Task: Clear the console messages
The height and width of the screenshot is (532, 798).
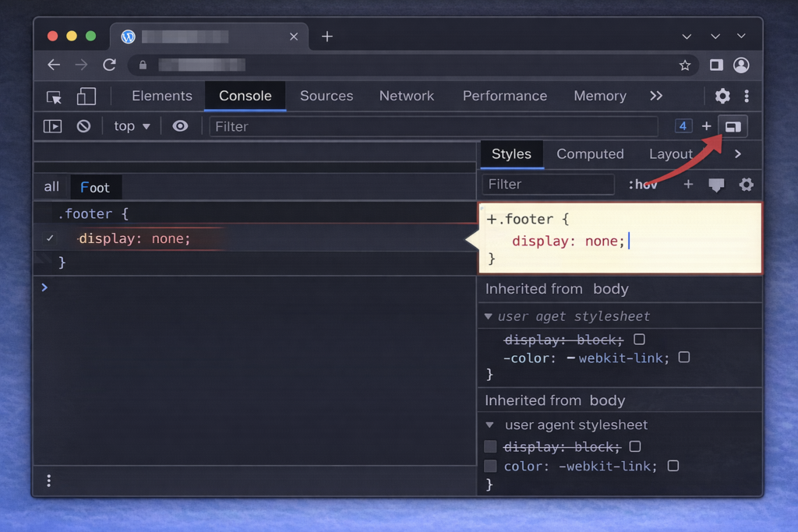Action: (x=83, y=125)
